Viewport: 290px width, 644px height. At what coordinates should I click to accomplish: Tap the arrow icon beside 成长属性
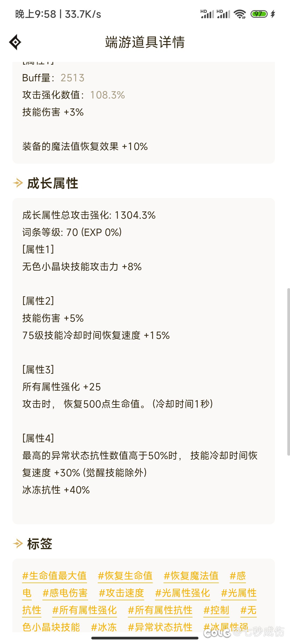click(x=18, y=183)
